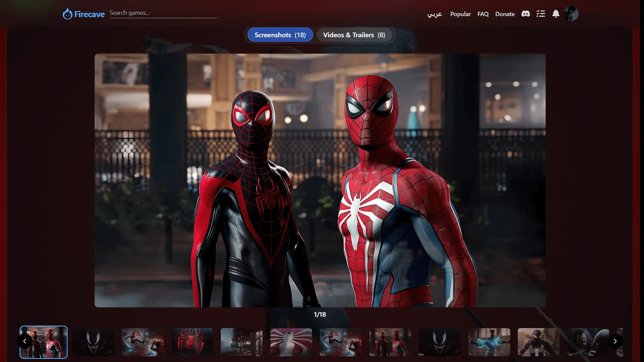Select eighth thumbnail of two Spider-Men standing

click(x=390, y=342)
